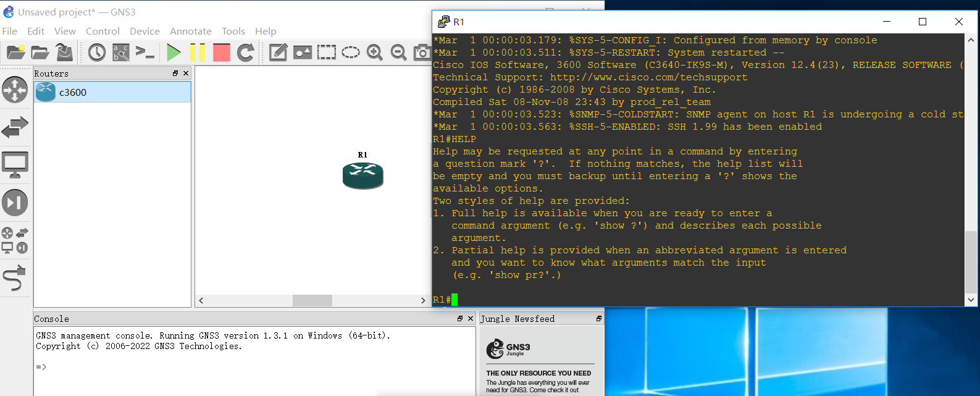Zoom out on the topology canvas

coord(399,53)
